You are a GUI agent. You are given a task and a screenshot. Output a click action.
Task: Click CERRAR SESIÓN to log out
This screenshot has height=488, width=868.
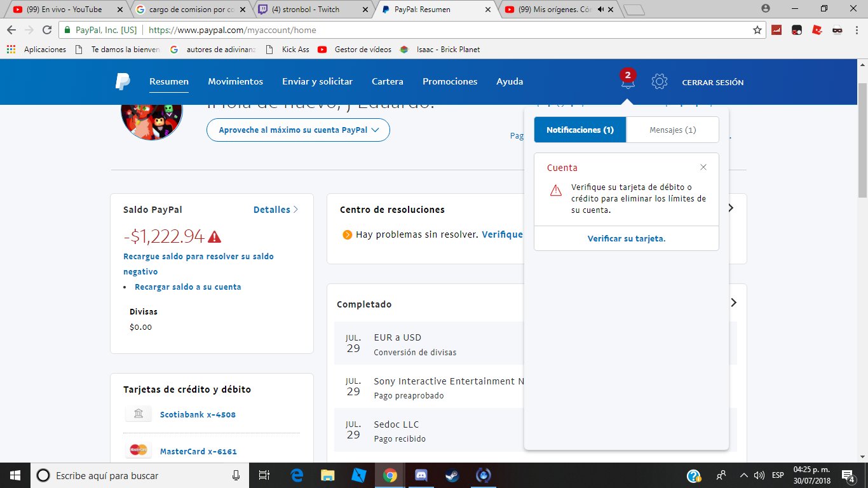coord(713,83)
